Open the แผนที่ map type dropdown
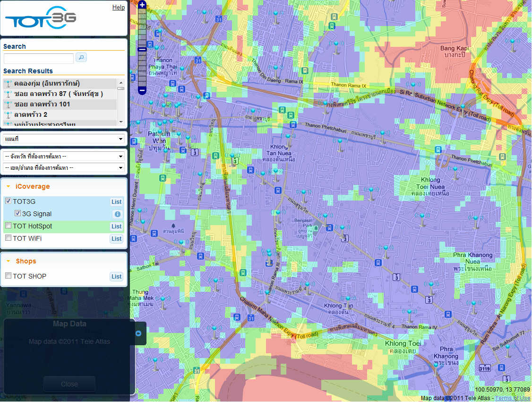This screenshot has width=532, height=402. 64,139
